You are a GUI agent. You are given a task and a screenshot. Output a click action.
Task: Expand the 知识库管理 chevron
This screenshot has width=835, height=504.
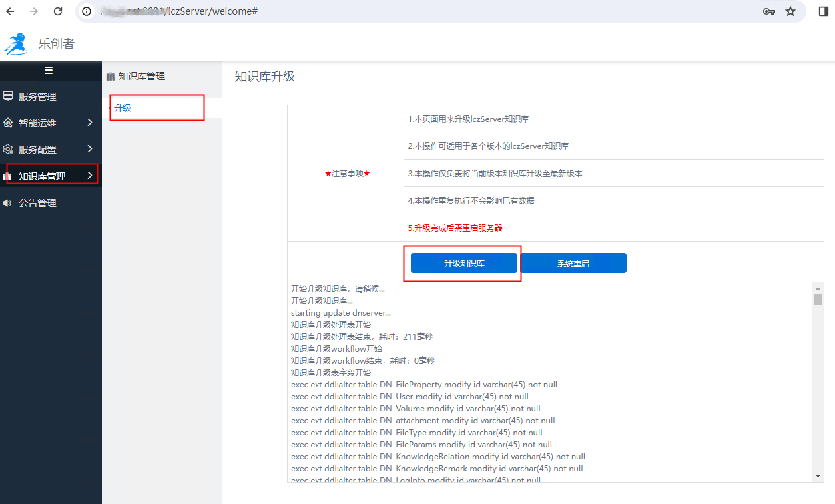tap(90, 176)
